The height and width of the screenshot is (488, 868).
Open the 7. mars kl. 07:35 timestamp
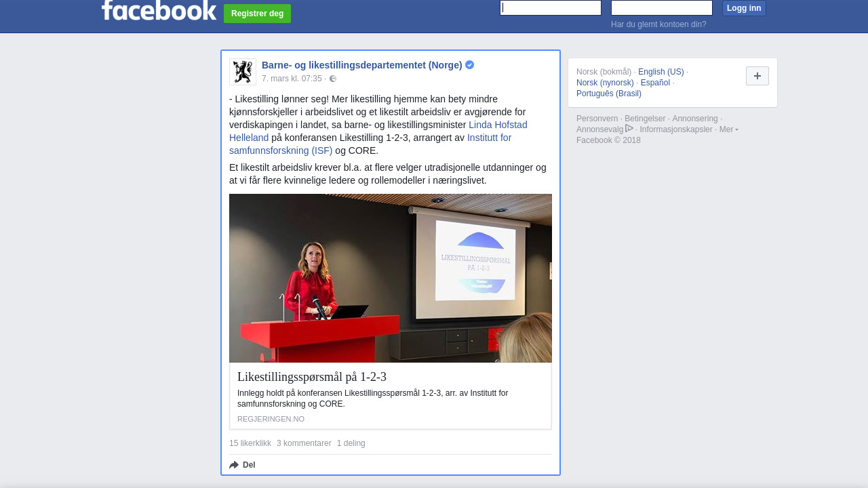pyautogui.click(x=292, y=79)
